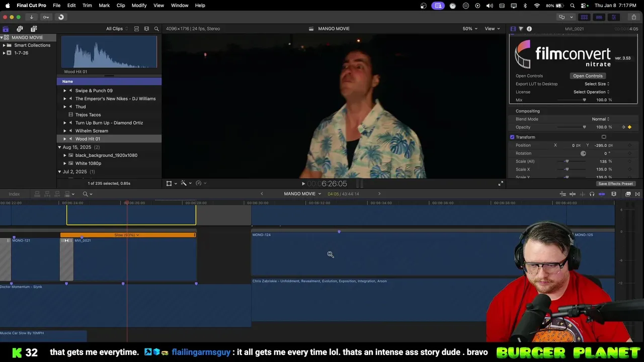This screenshot has width=644, height=362.
Task: Open the Window menu
Action: [x=179, y=6]
